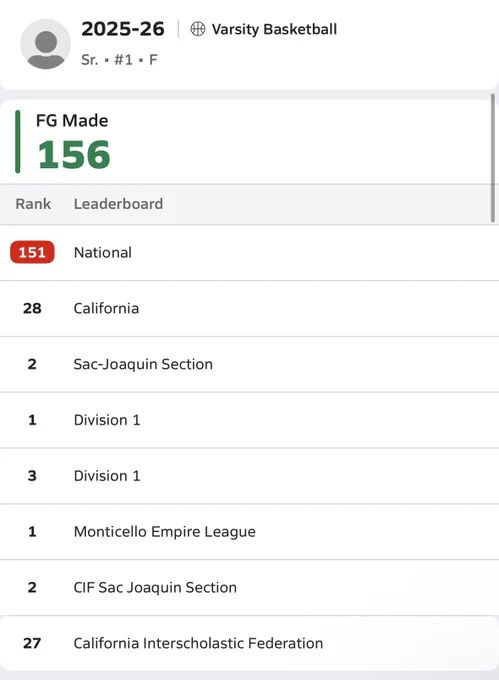
Task: Select the Monticello Empire League leaderboard
Action: tap(249, 532)
